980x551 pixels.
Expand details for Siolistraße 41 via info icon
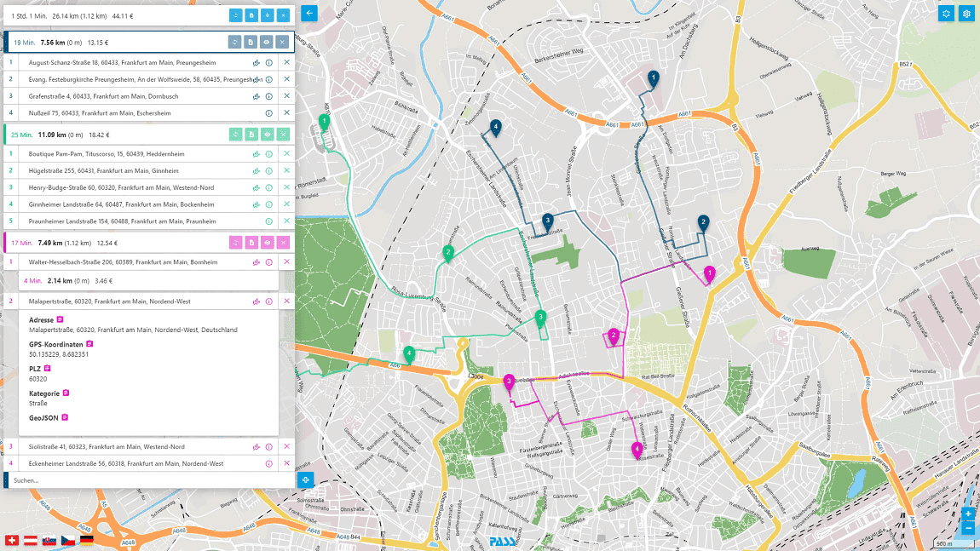coord(269,446)
